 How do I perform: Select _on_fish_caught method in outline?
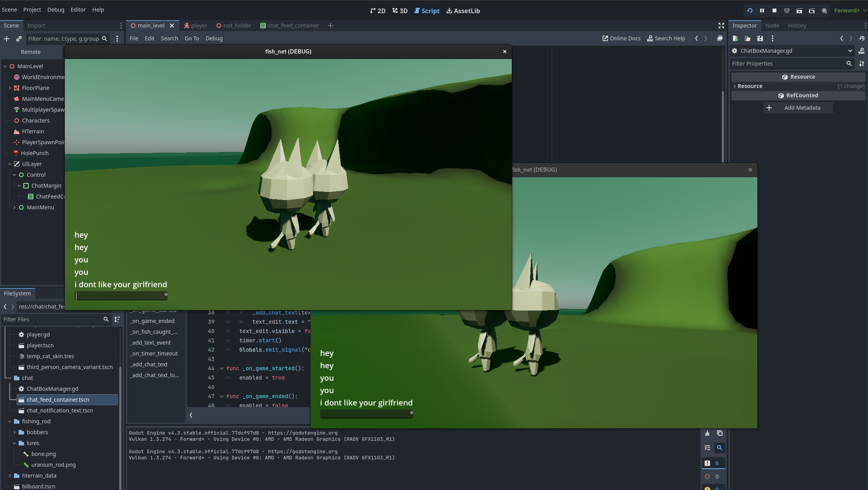[x=154, y=332]
